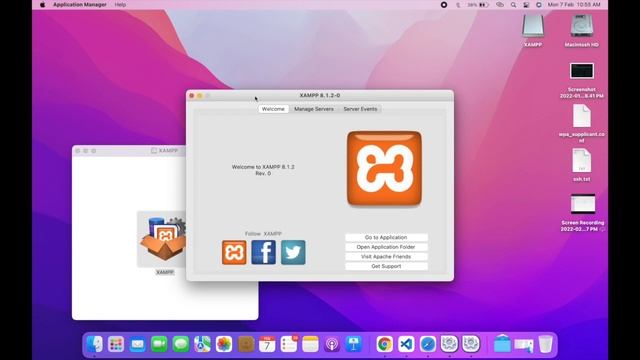Open Podcasts from the dock
Image resolution: width=640 pixels, height=360 pixels.
click(x=332, y=344)
